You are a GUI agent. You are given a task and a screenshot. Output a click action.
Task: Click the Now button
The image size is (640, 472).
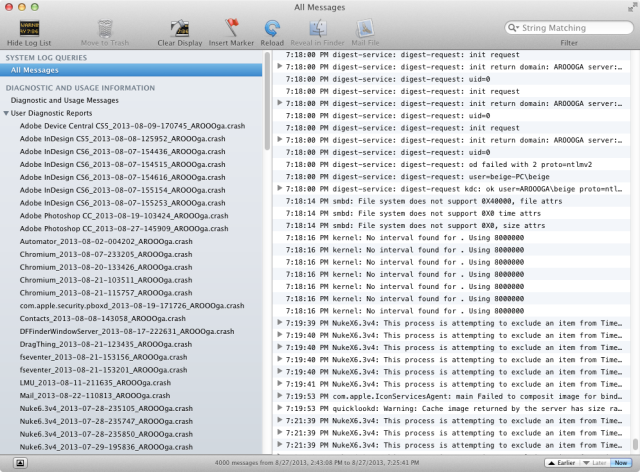click(621, 463)
